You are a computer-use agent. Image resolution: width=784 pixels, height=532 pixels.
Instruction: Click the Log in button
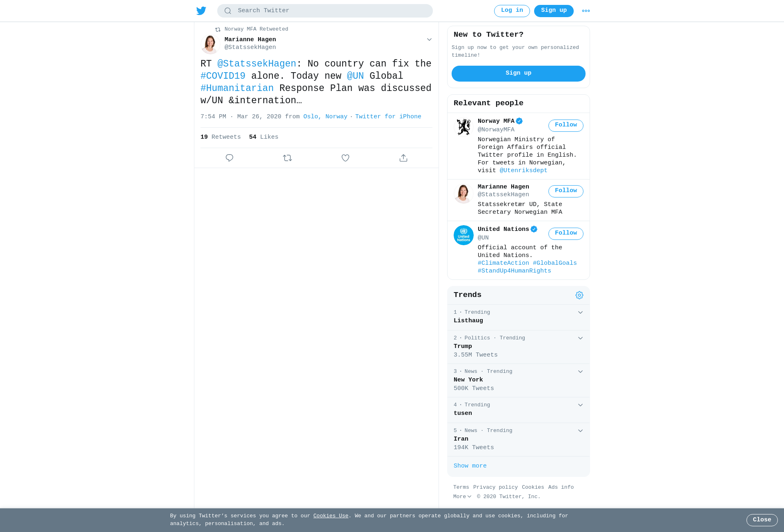click(512, 11)
